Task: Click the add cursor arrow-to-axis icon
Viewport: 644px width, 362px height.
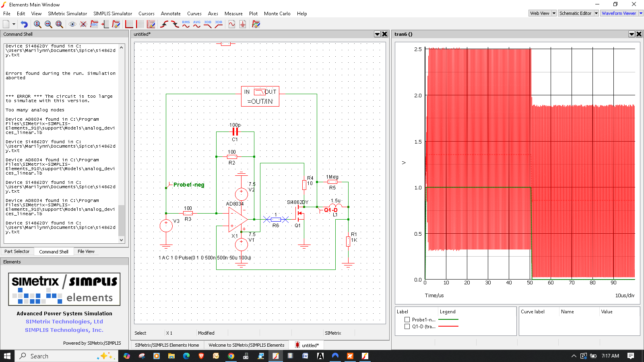Action: click(x=105, y=24)
